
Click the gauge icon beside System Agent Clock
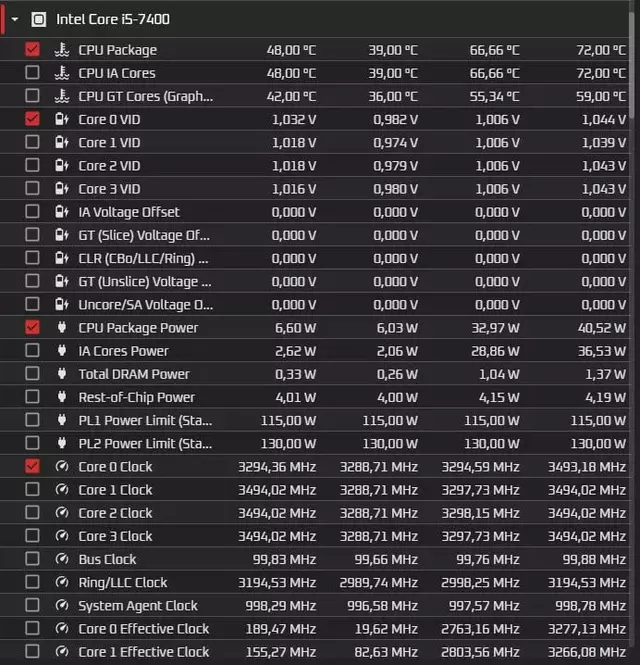(62, 605)
